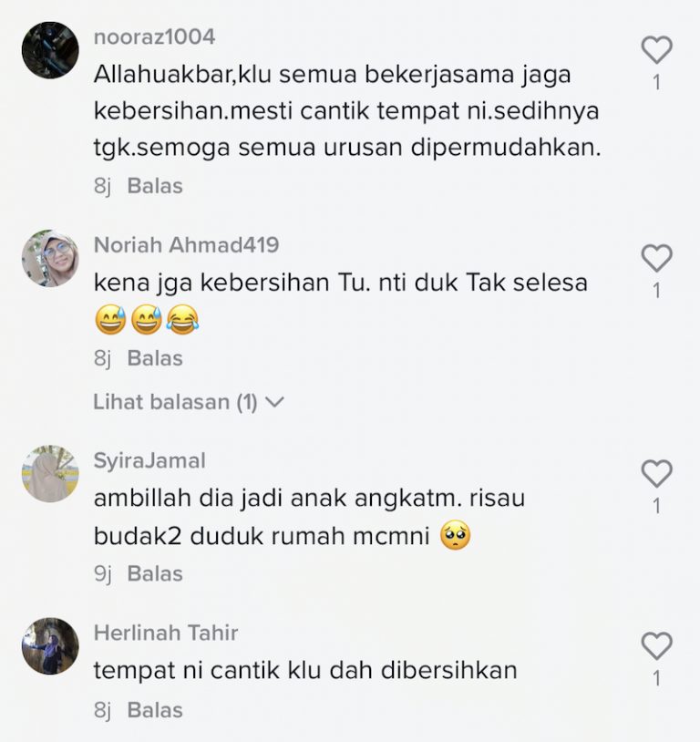Click Balas under Noriah Ahmad419's comment
The image size is (700, 742).
click(x=155, y=358)
